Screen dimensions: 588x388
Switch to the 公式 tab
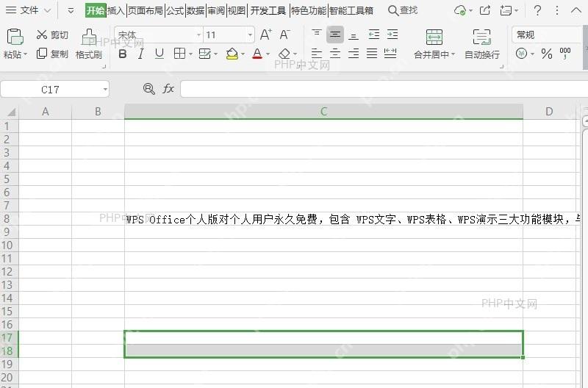[175, 10]
